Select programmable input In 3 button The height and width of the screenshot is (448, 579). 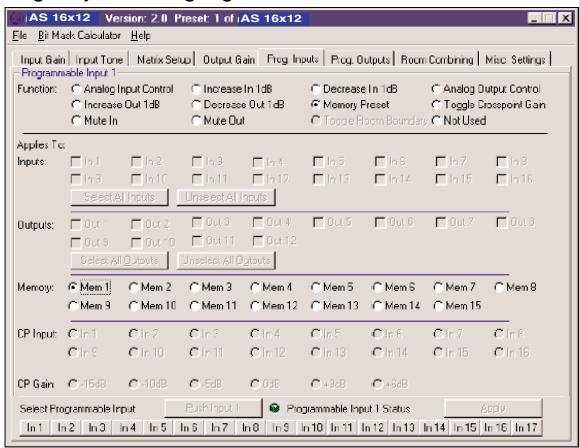click(97, 428)
